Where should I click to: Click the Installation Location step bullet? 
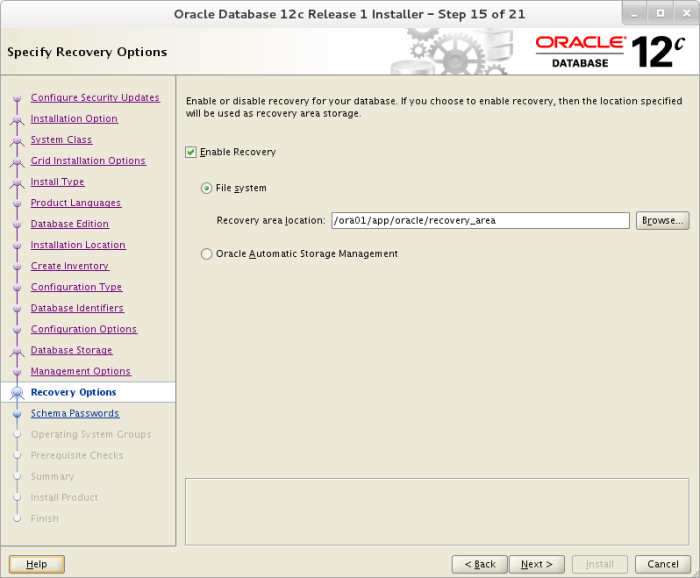tap(17, 245)
